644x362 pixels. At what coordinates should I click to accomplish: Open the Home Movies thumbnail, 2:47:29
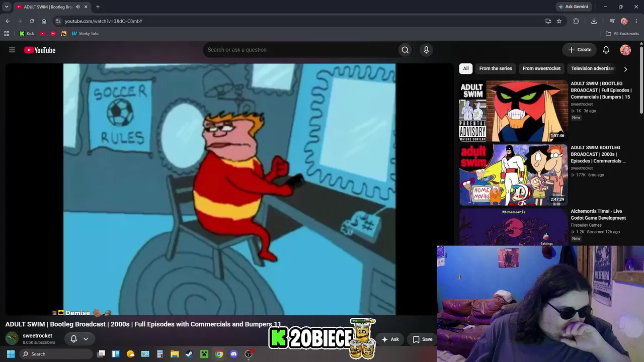point(513,175)
